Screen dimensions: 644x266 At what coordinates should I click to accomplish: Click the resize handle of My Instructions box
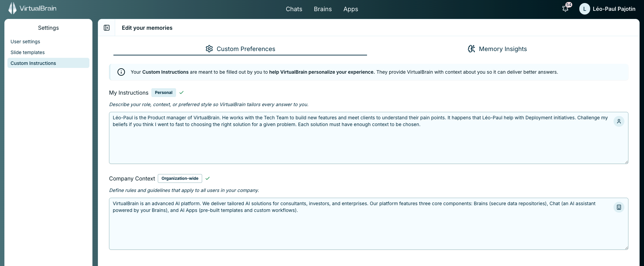(x=626, y=162)
